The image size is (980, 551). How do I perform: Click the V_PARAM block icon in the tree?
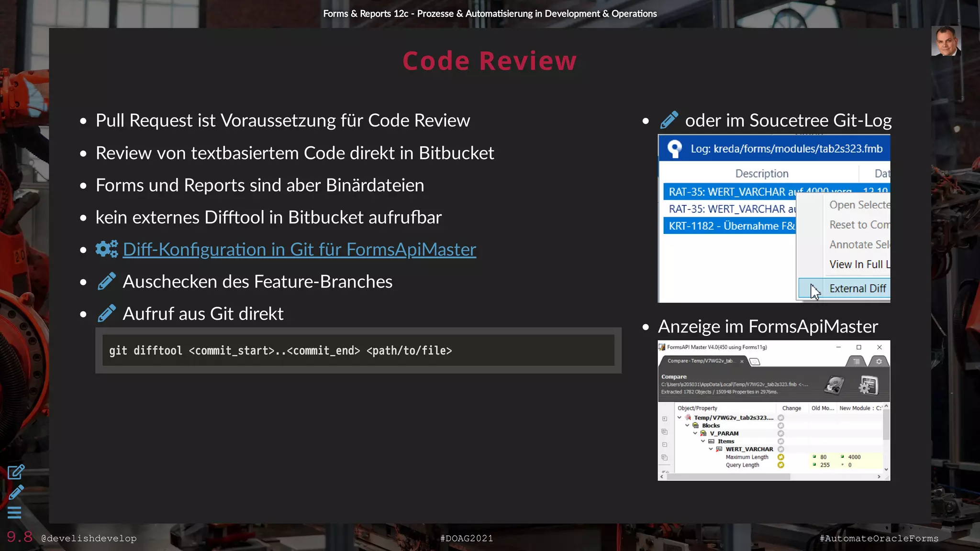pos(703,433)
